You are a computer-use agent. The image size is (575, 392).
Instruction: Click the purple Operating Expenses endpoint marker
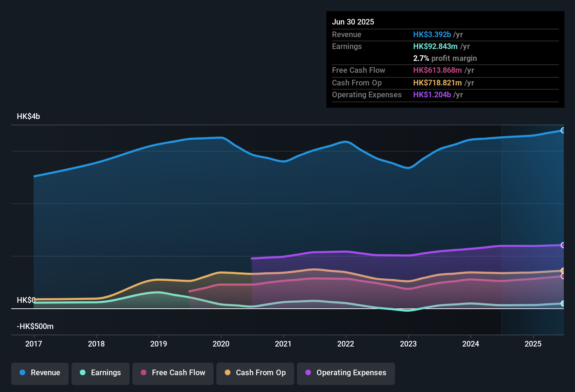[563, 245]
